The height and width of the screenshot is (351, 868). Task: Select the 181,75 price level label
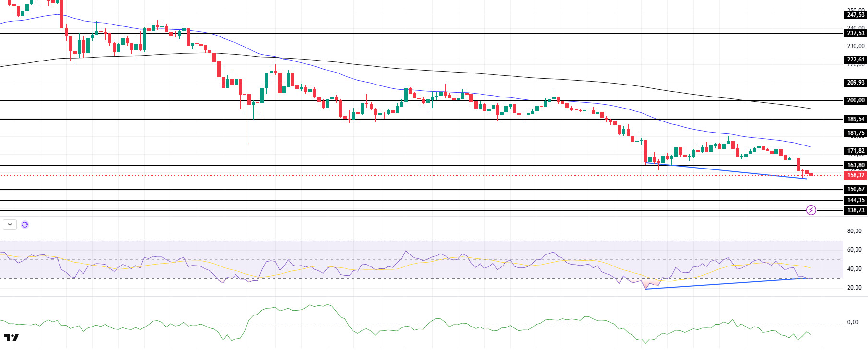click(856, 133)
